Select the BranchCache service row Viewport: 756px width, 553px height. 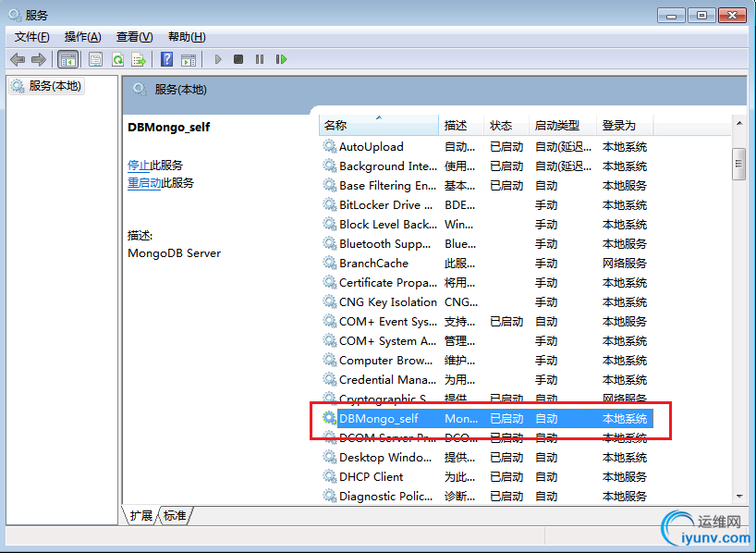click(x=487, y=263)
